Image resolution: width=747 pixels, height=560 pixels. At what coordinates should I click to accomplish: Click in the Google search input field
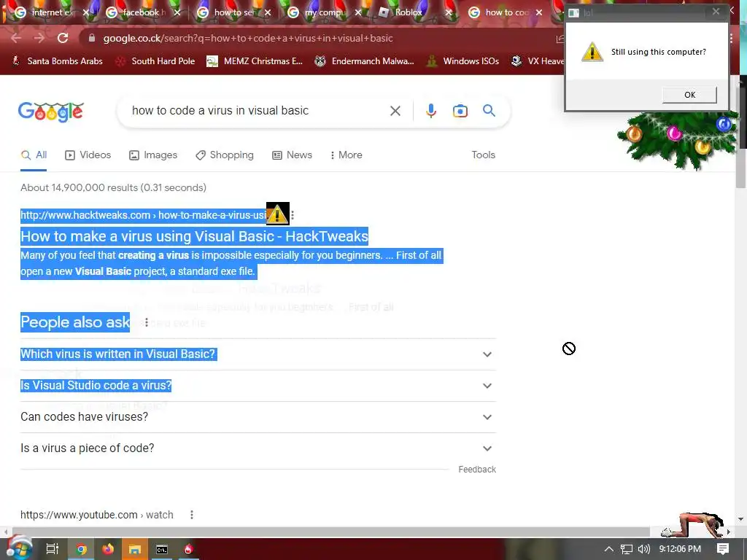tap(258, 111)
